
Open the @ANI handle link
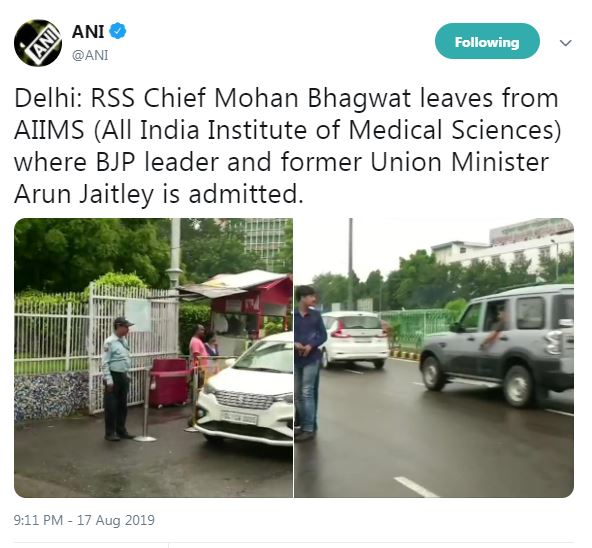coord(90,56)
